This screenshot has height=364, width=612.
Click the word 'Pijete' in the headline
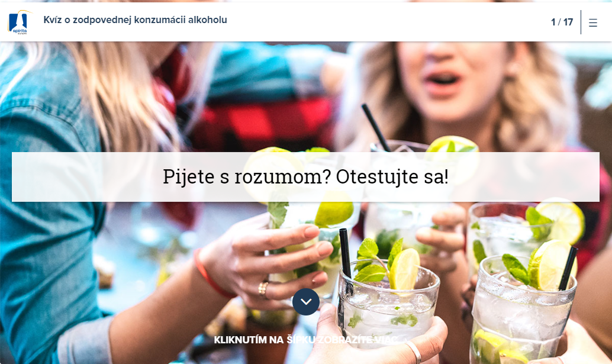pyautogui.click(x=189, y=177)
